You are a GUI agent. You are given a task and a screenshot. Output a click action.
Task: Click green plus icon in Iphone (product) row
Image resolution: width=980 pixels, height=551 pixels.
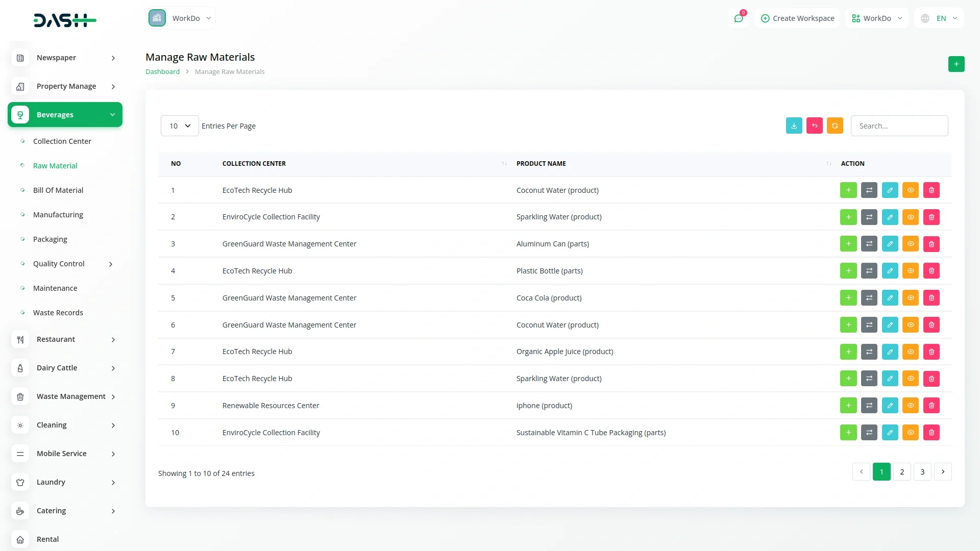click(x=848, y=406)
